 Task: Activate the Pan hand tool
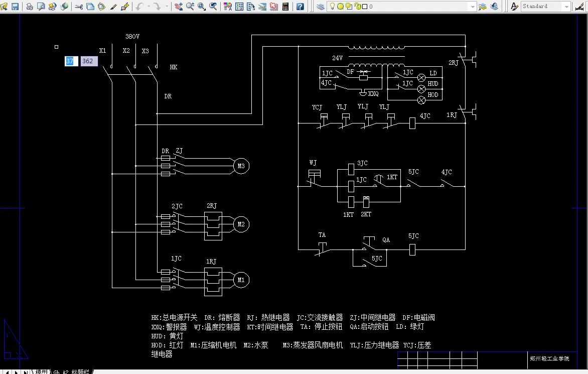179,6
